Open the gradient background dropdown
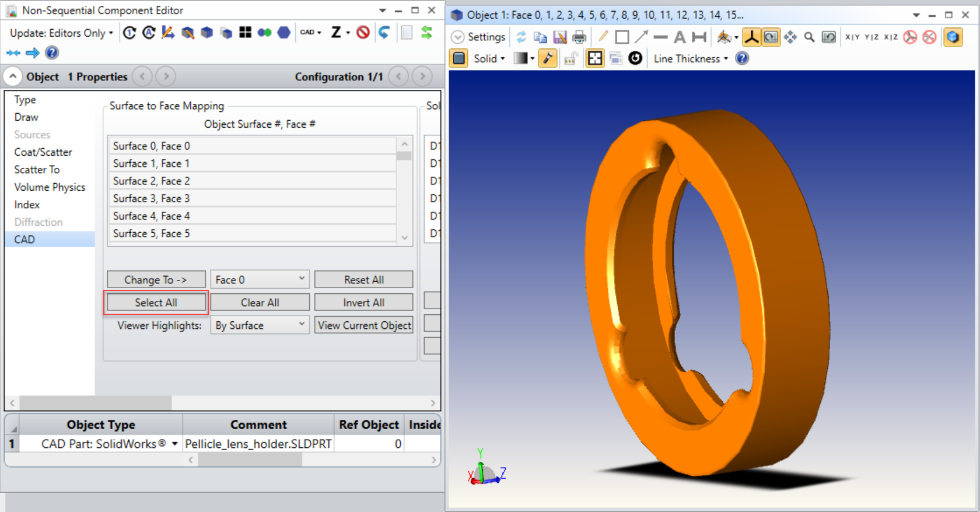This screenshot has height=512, width=980. pos(524,58)
